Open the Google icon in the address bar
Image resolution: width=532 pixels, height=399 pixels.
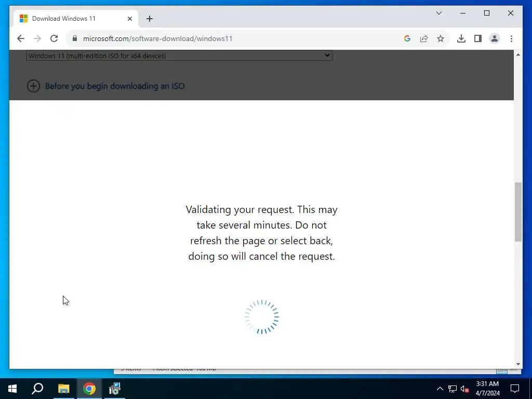click(x=407, y=38)
